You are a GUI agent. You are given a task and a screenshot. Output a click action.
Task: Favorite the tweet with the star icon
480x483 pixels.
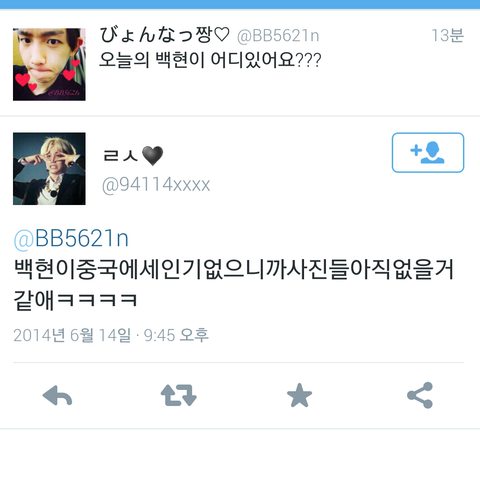pyautogui.click(x=299, y=395)
